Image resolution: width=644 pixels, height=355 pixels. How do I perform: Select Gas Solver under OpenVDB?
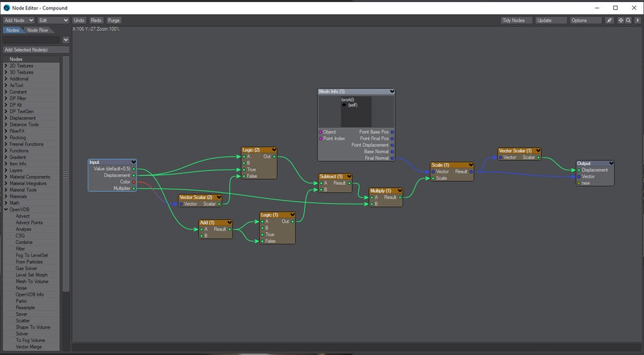pyautogui.click(x=26, y=268)
